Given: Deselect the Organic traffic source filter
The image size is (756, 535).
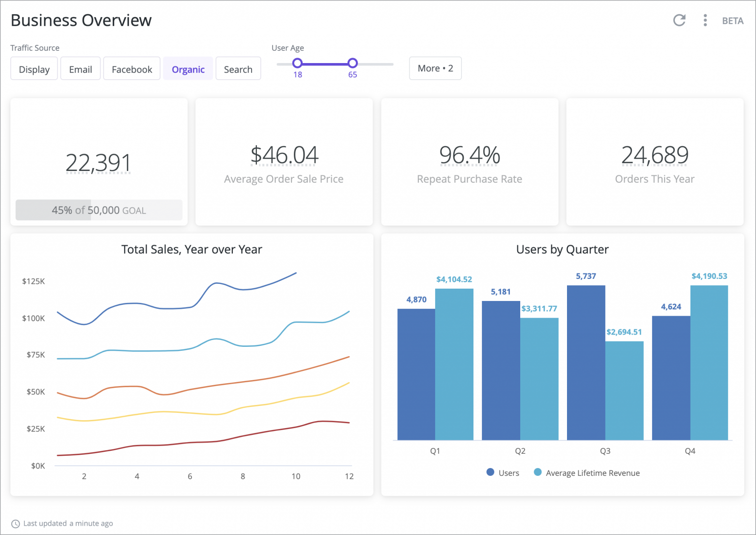Looking at the screenshot, I should tap(188, 68).
